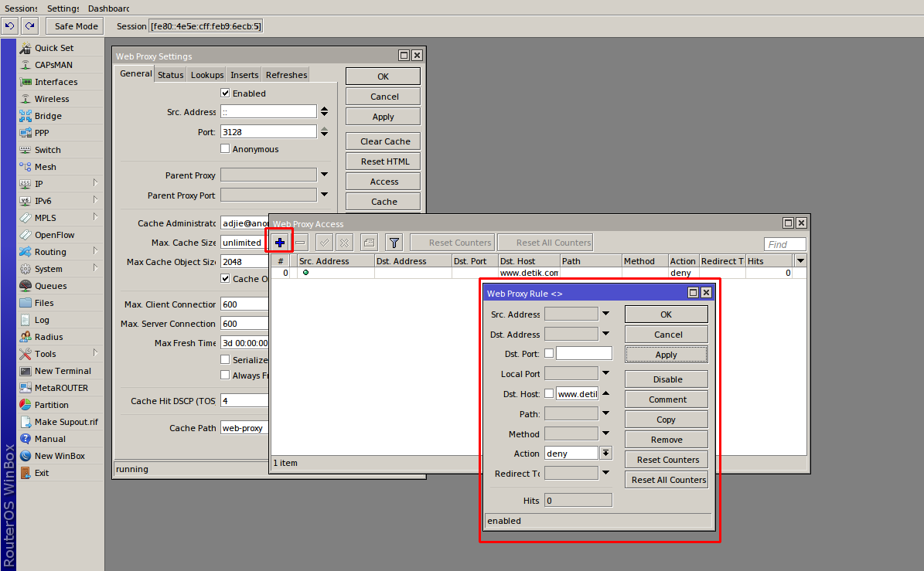Toggle the Cache On Disk checkbox
The image size is (924, 571).
225,278
